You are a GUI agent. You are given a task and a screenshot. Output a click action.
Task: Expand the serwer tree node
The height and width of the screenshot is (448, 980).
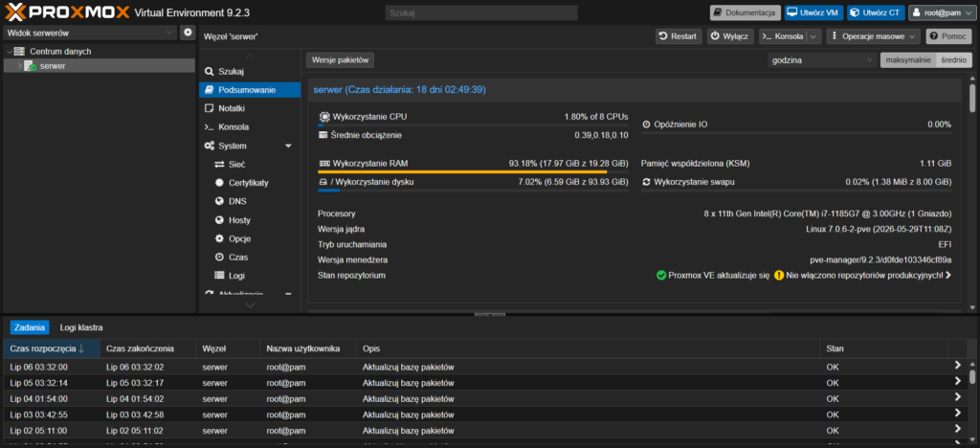tap(19, 66)
